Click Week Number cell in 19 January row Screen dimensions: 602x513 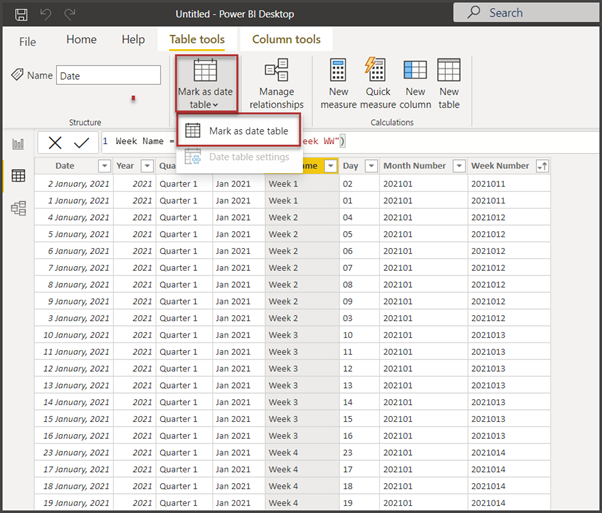(509, 503)
